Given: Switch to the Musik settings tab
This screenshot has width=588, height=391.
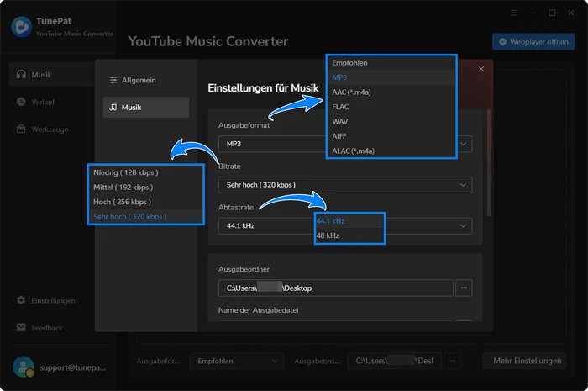Looking at the screenshot, I should (146, 108).
